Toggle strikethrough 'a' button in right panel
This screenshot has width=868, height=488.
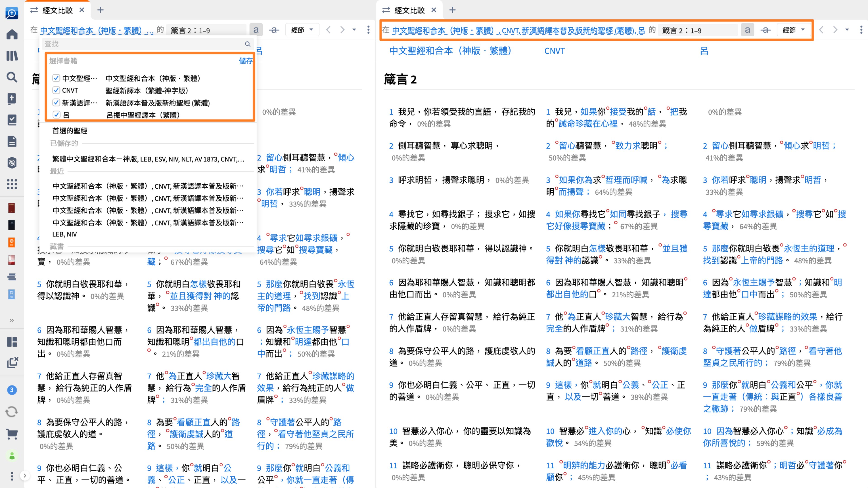coord(765,30)
